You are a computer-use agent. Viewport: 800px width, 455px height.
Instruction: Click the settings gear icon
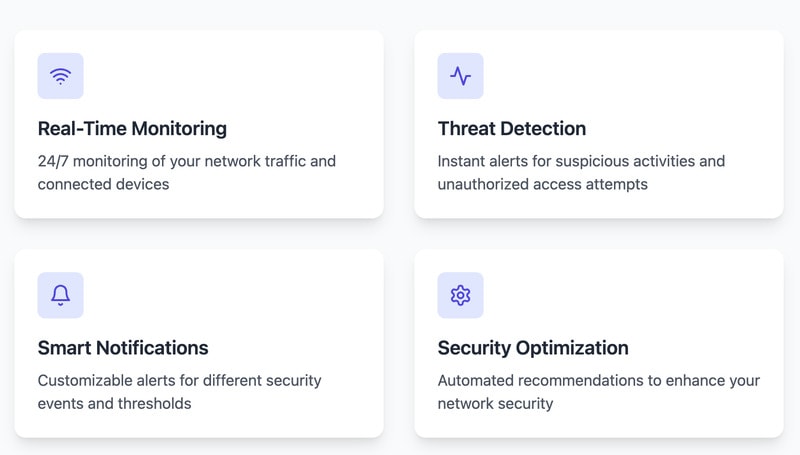460,295
